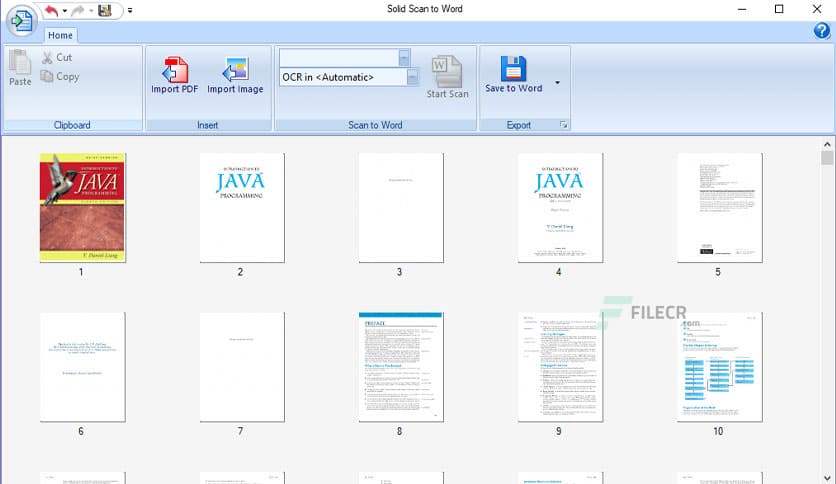Click the scroll down arrow of the page list
Image resolution: width=836 pixels, height=484 pixels.
[x=827, y=478]
